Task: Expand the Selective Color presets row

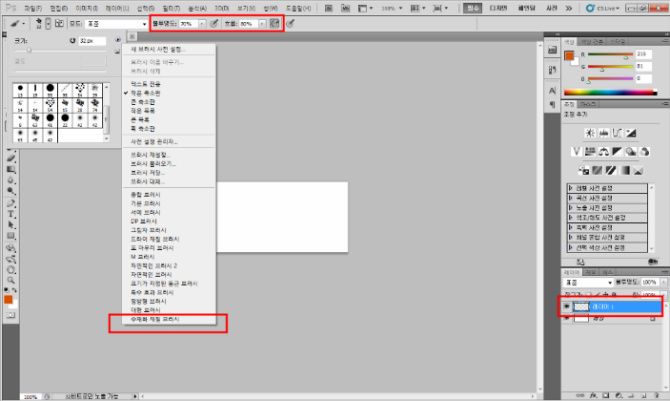Action: (x=607, y=248)
